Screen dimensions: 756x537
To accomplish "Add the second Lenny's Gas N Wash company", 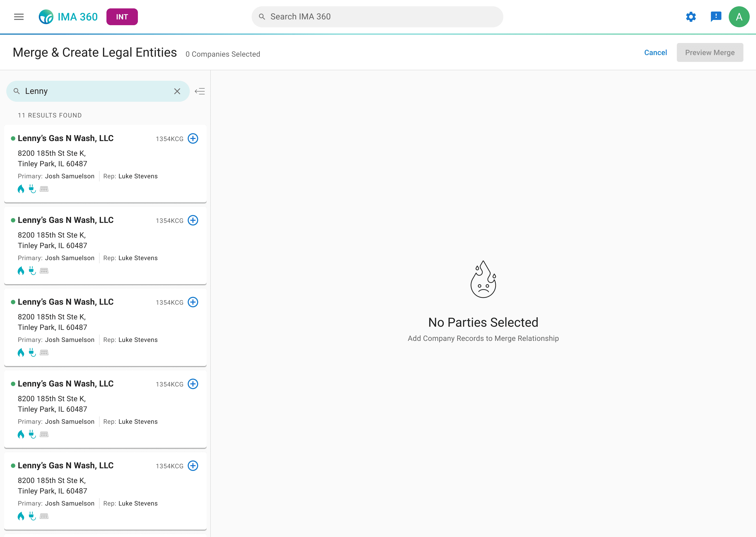I will pyautogui.click(x=193, y=220).
